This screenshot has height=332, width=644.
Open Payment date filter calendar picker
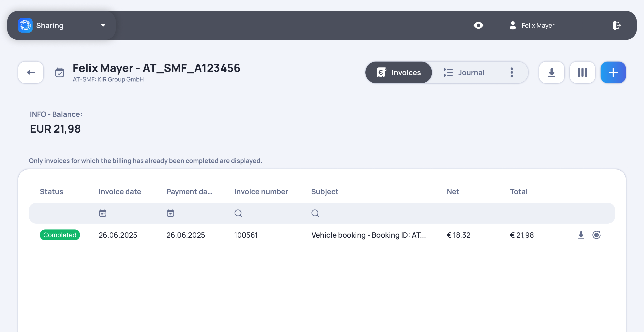[x=170, y=213]
